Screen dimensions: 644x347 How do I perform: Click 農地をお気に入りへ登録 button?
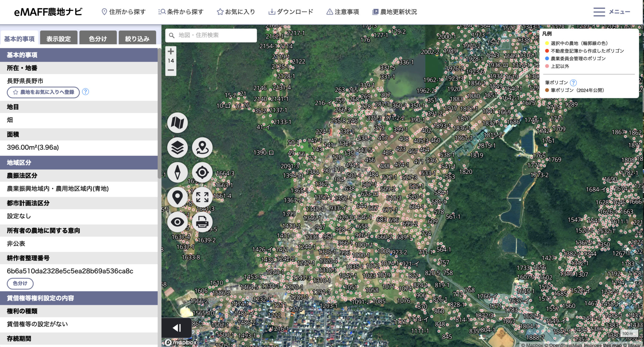click(43, 92)
